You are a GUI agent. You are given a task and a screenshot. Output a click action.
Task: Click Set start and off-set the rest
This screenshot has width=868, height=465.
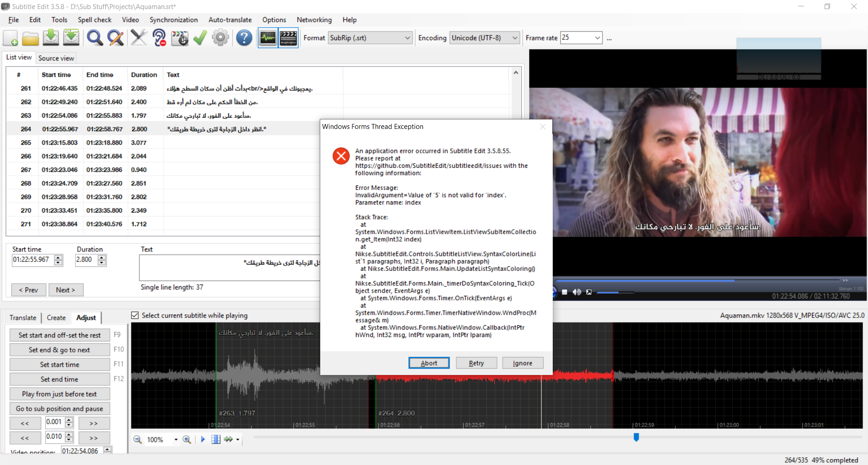point(60,335)
